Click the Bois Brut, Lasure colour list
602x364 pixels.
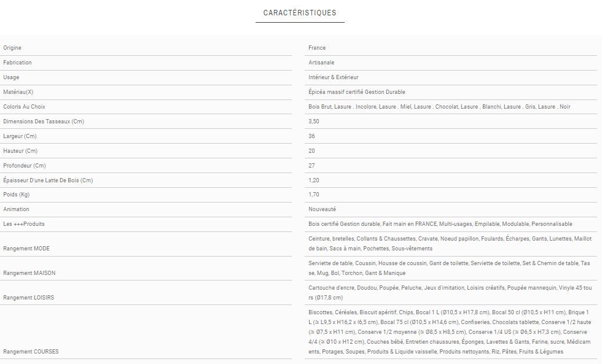point(439,107)
